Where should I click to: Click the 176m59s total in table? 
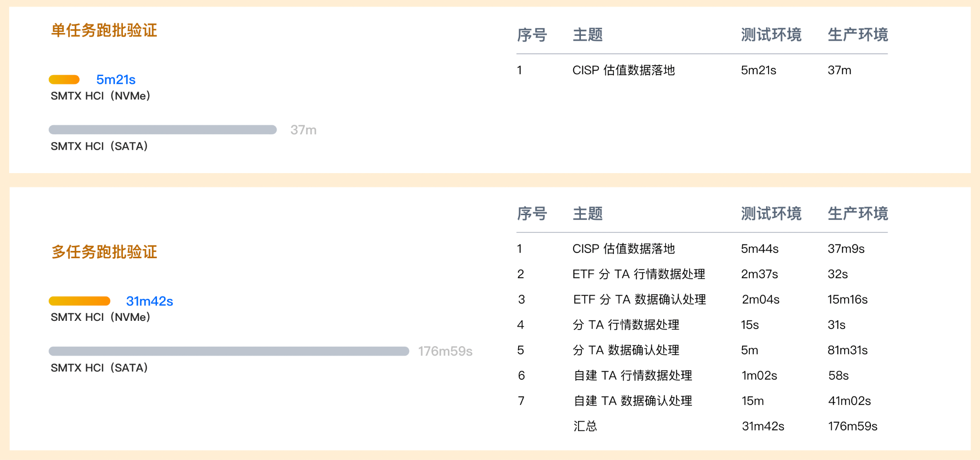point(853,426)
